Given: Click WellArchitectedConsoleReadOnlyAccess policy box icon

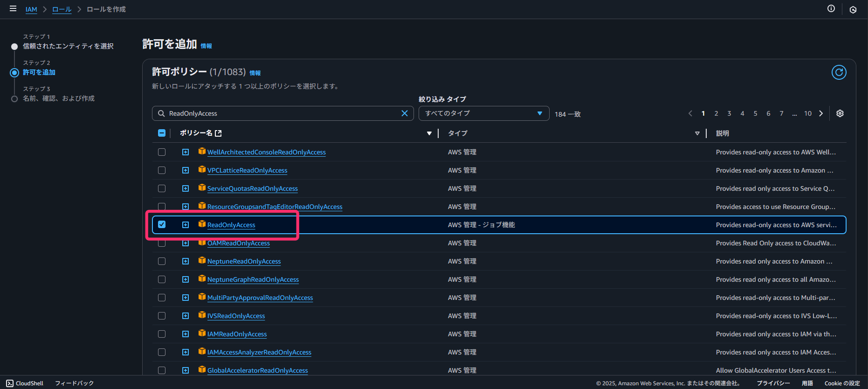Looking at the screenshot, I should [202, 151].
